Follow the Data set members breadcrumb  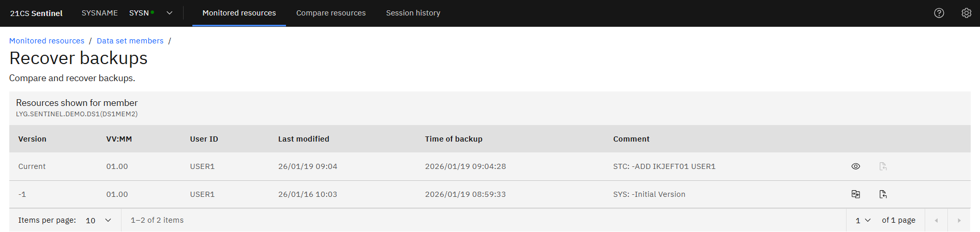(x=130, y=41)
